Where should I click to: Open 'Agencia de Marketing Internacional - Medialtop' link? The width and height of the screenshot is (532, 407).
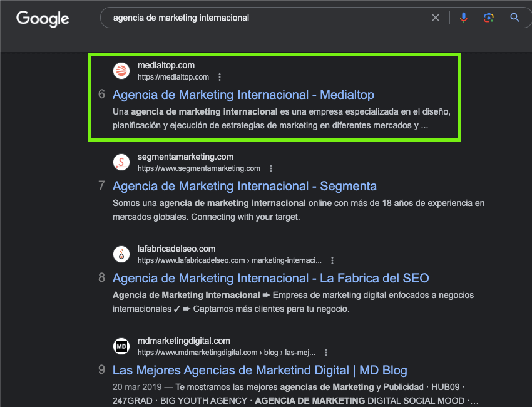click(243, 95)
